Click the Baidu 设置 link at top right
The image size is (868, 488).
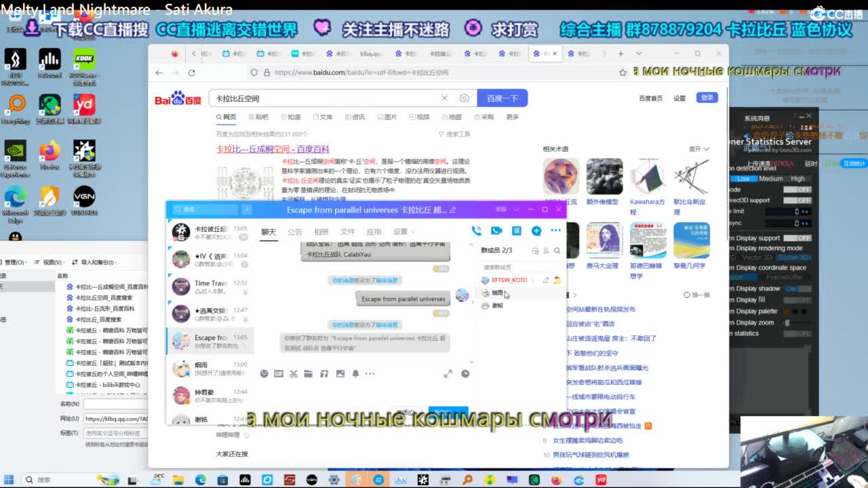coord(679,98)
